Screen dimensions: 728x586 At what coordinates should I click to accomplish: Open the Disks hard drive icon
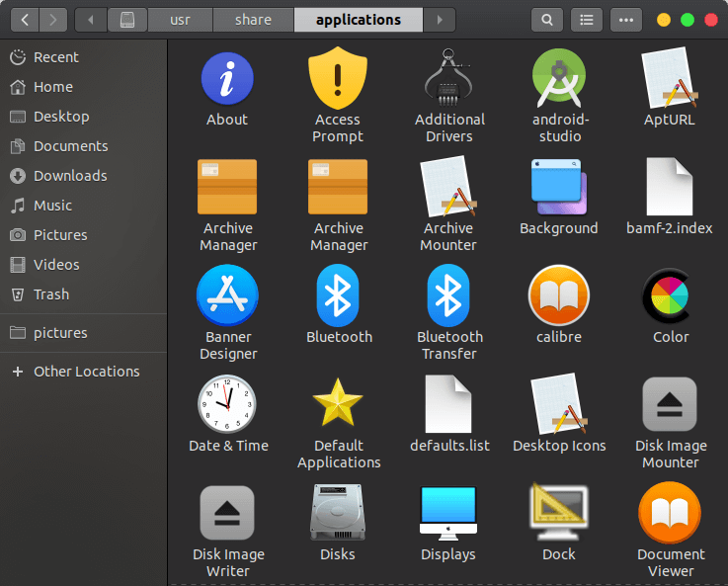(x=338, y=513)
